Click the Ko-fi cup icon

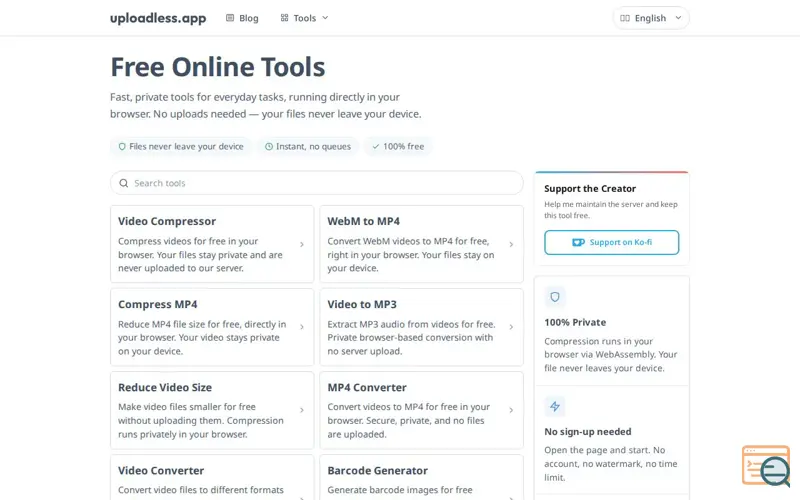pos(578,242)
